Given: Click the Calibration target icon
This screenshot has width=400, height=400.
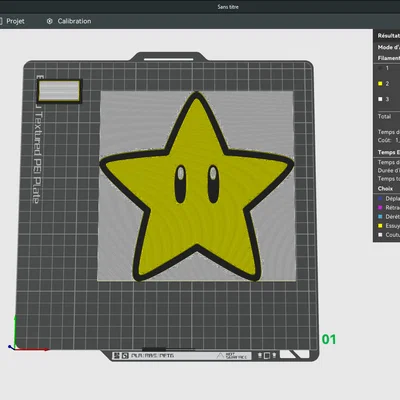Looking at the screenshot, I should [x=50, y=21].
